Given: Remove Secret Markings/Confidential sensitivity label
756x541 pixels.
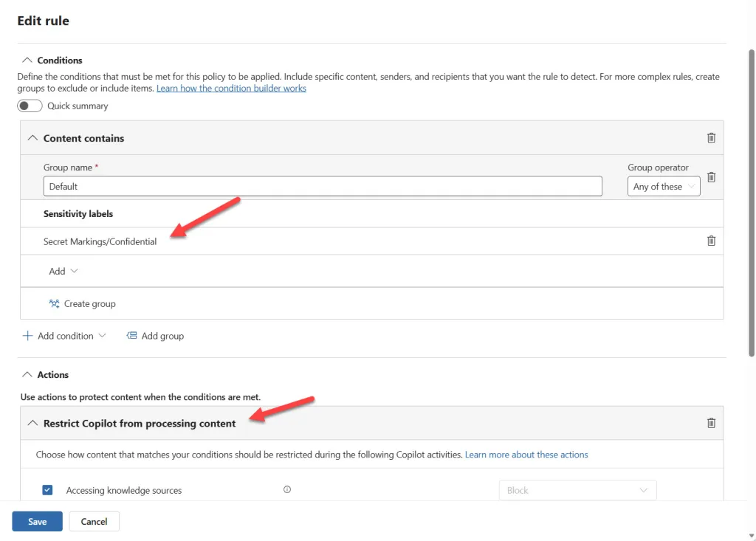Looking at the screenshot, I should (x=711, y=241).
